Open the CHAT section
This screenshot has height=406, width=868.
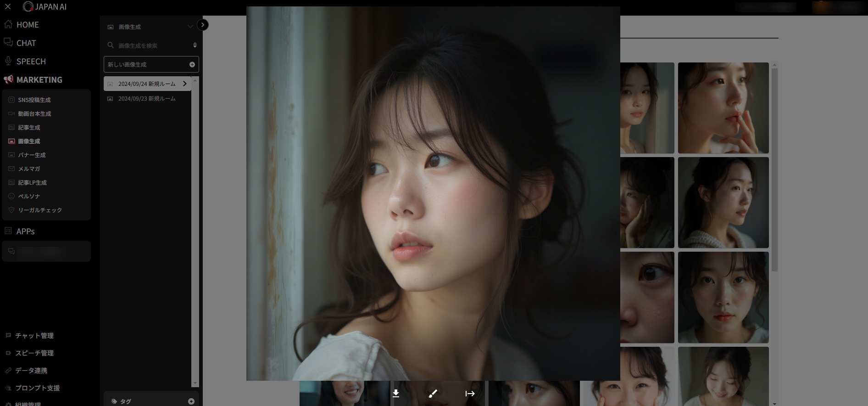(x=26, y=43)
